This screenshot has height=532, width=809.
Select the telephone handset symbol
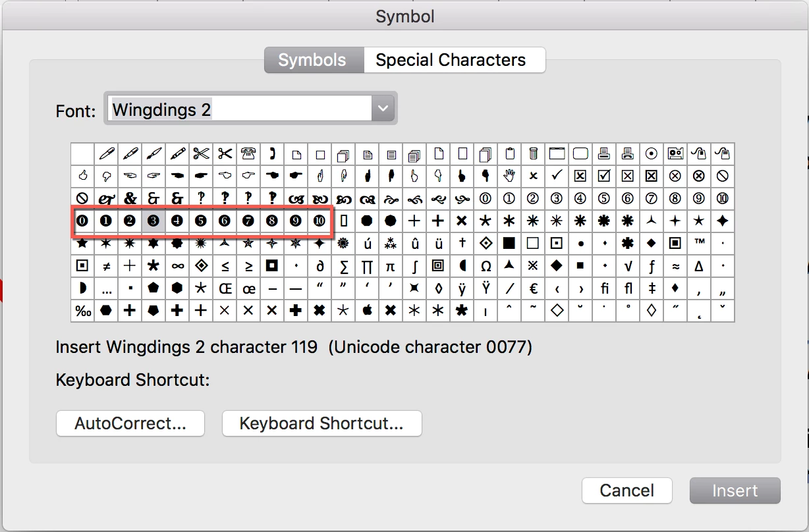(x=272, y=155)
